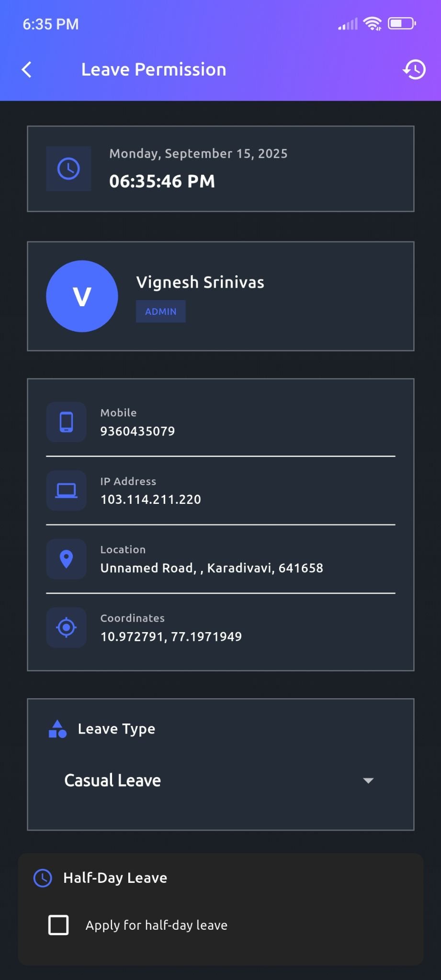Screen dimensions: 441x980
Task: Tap the Half-Day Leave clock icon
Action: 43,878
